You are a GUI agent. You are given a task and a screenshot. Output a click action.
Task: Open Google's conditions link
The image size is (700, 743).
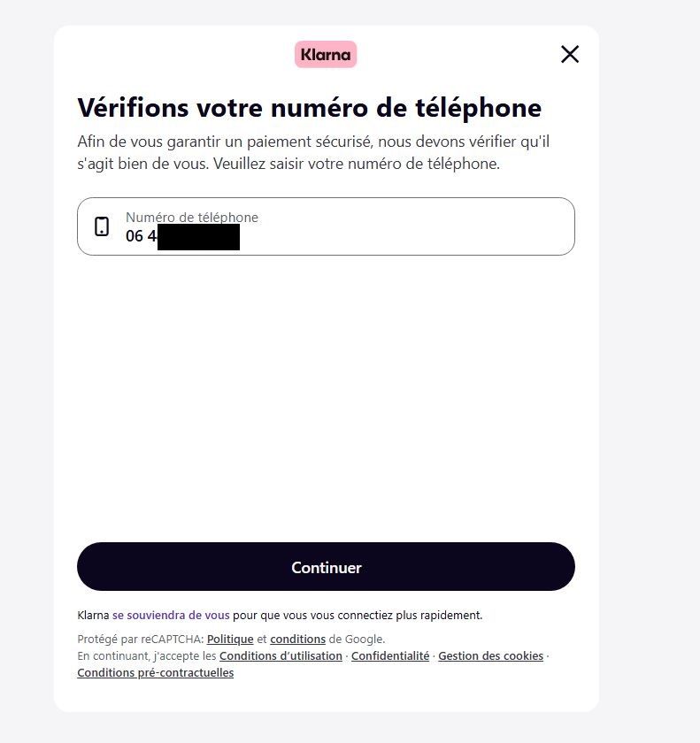point(297,640)
